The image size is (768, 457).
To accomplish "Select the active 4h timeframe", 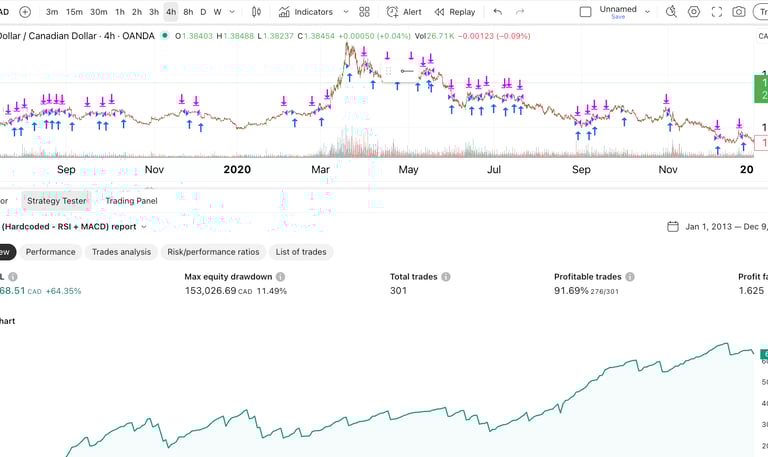I will pyautogui.click(x=170, y=12).
